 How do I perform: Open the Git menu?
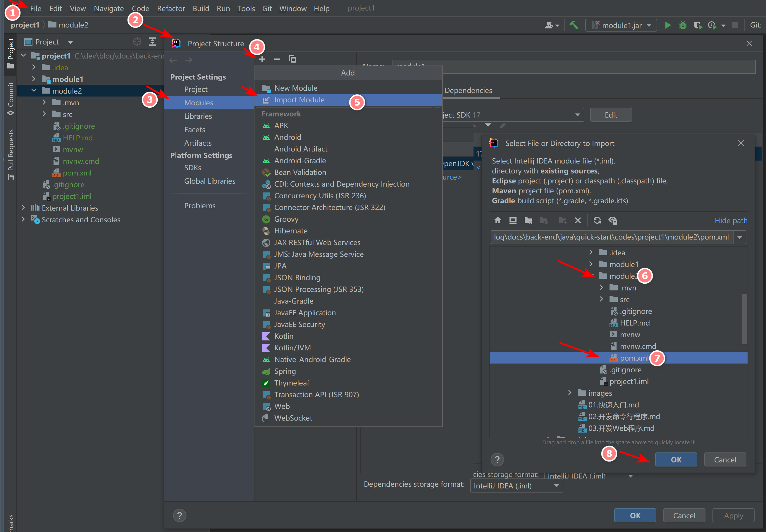[267, 8]
